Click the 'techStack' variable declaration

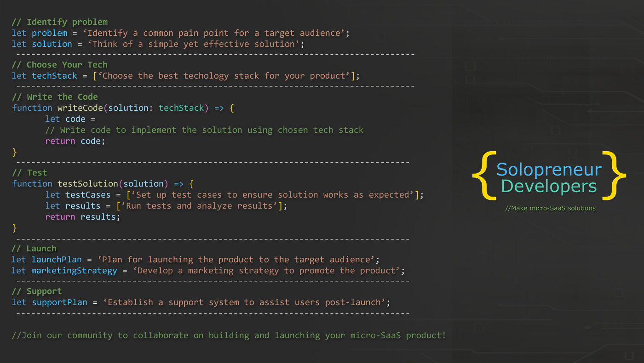(54, 76)
